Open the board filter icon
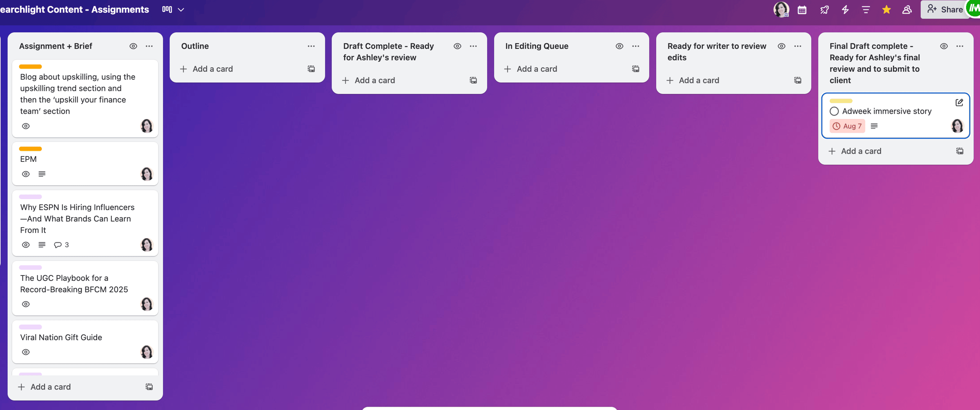The width and height of the screenshot is (980, 410). [x=866, y=10]
